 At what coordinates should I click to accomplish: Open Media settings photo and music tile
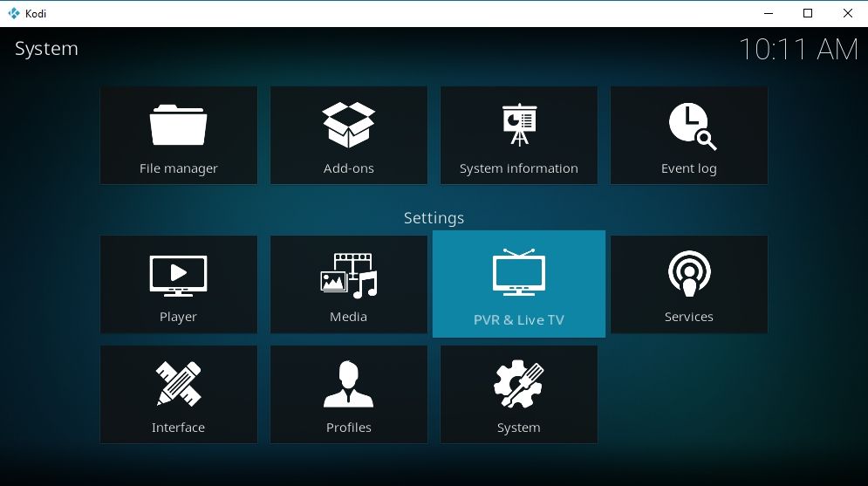click(349, 284)
